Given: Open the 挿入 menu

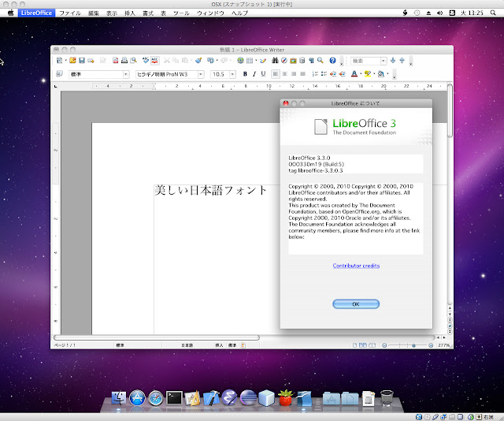Looking at the screenshot, I should pos(130,13).
